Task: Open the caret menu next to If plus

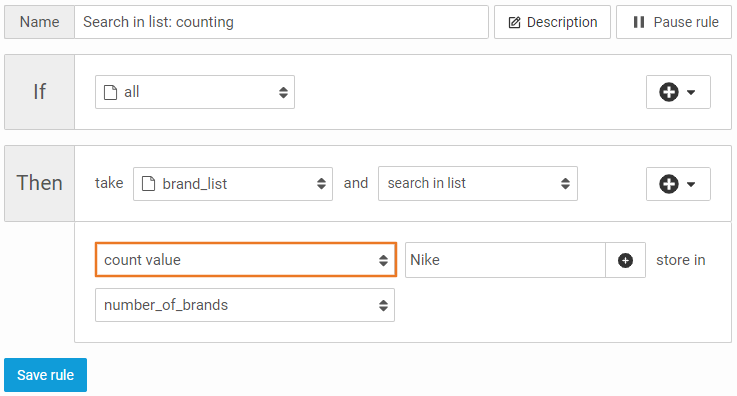Action: click(x=691, y=92)
